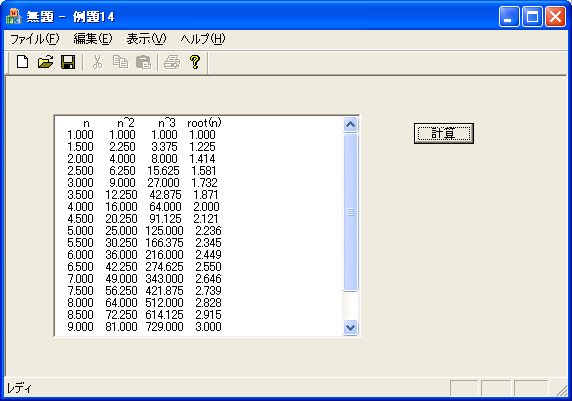The width and height of the screenshot is (572, 401).
Task: Open the ファイル(F) menu
Action: [x=34, y=39]
